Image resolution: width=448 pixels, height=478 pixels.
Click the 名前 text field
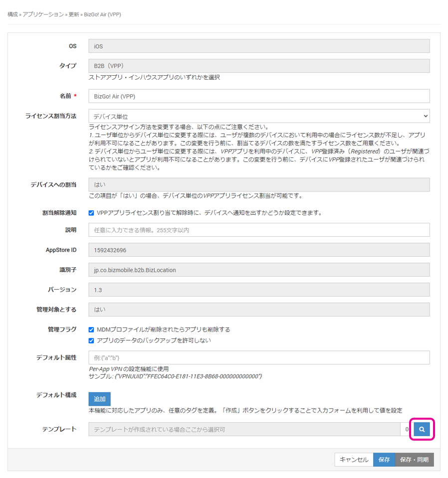259,96
